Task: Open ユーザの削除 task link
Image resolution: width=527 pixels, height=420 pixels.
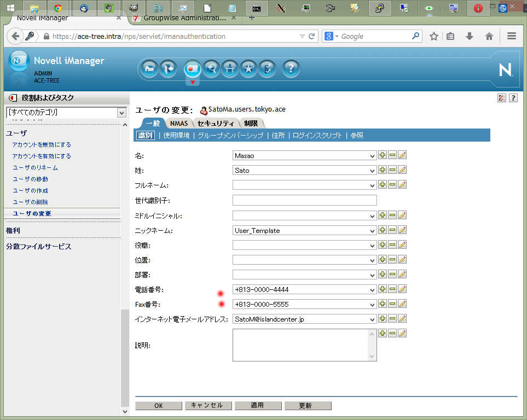Action: (x=30, y=202)
